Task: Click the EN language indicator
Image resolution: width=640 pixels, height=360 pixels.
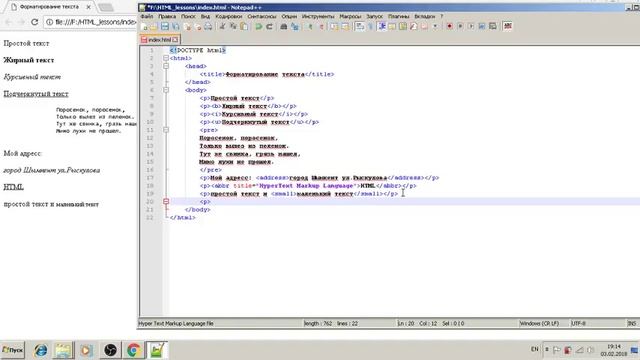Action: pos(534,349)
